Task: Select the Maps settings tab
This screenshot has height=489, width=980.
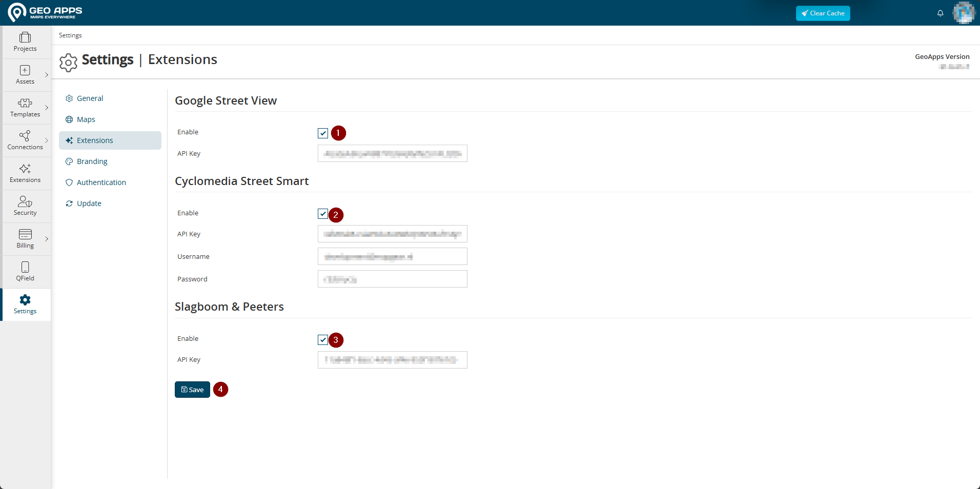Action: tap(110, 119)
